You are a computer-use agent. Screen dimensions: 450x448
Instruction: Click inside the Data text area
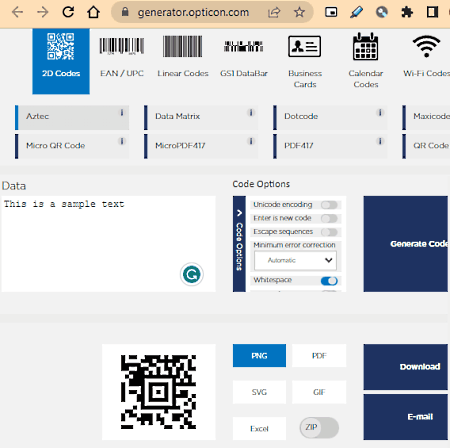tap(108, 244)
